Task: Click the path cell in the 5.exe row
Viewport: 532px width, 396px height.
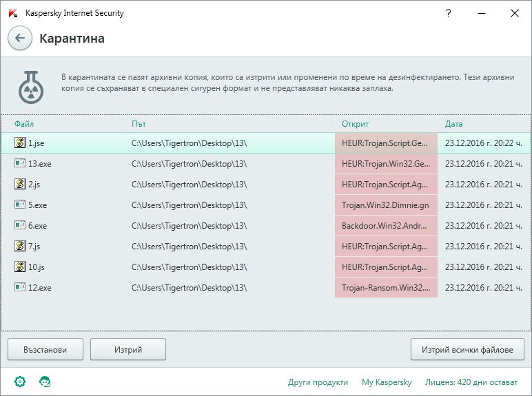Action: point(190,205)
